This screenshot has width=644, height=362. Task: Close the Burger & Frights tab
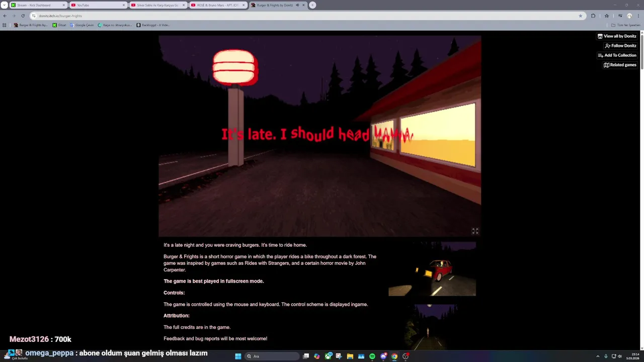pyautogui.click(x=303, y=5)
